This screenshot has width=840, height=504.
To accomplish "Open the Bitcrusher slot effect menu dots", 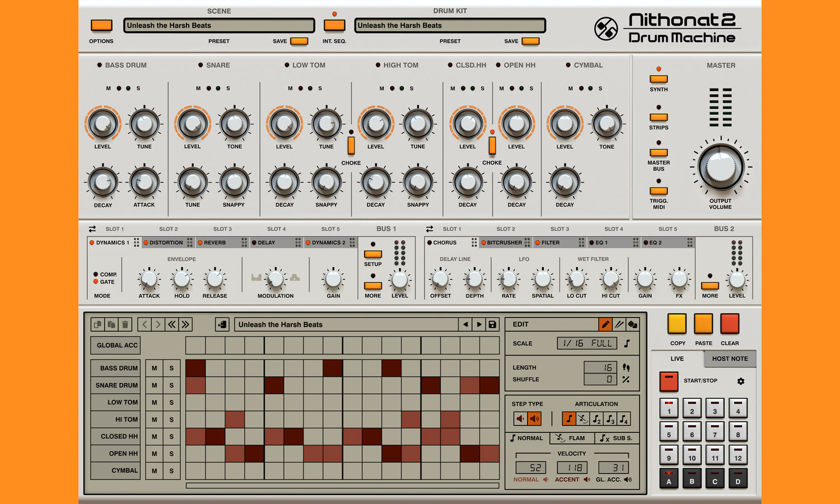I will click(528, 242).
